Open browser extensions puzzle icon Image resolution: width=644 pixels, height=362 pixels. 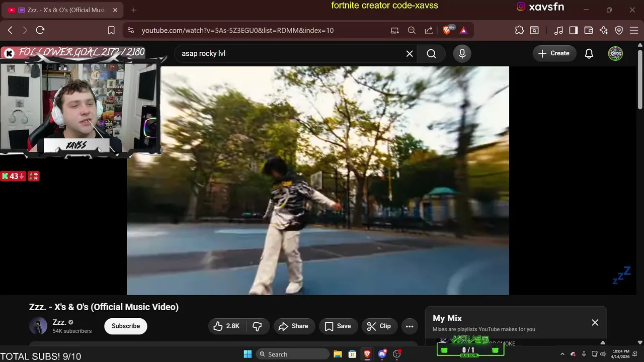[519, 30]
